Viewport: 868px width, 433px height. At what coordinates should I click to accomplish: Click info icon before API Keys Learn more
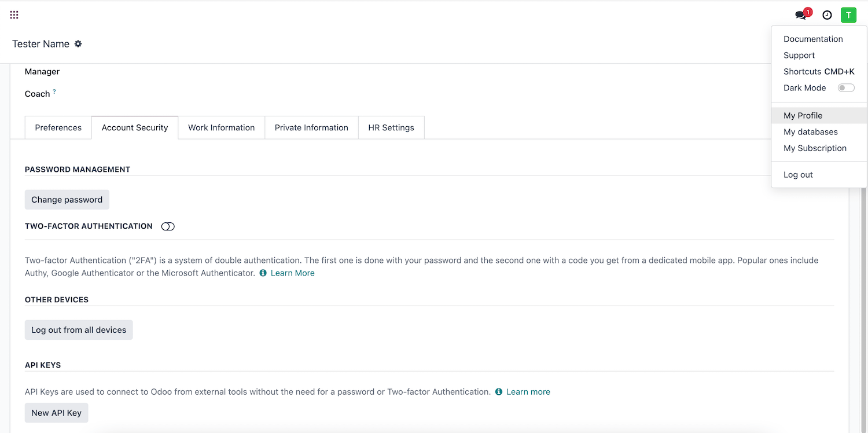(x=499, y=392)
